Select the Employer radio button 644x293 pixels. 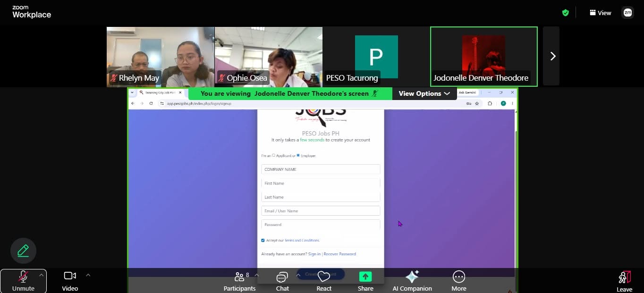pyautogui.click(x=298, y=155)
